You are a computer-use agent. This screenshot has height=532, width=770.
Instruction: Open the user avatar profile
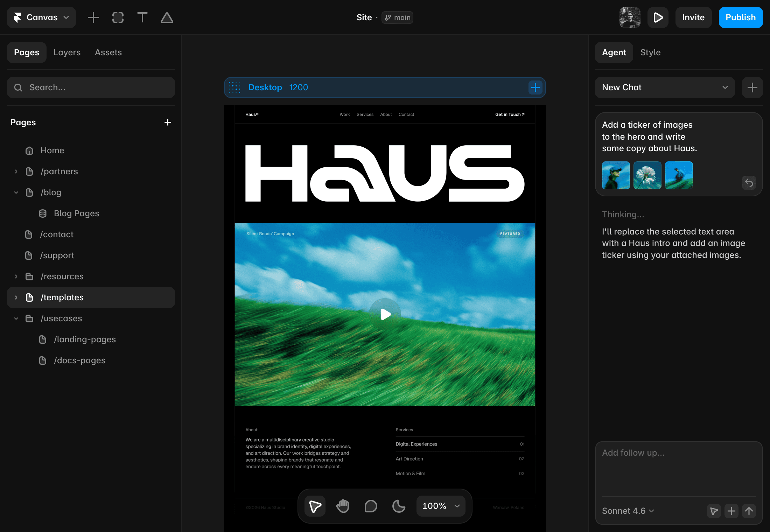click(630, 17)
